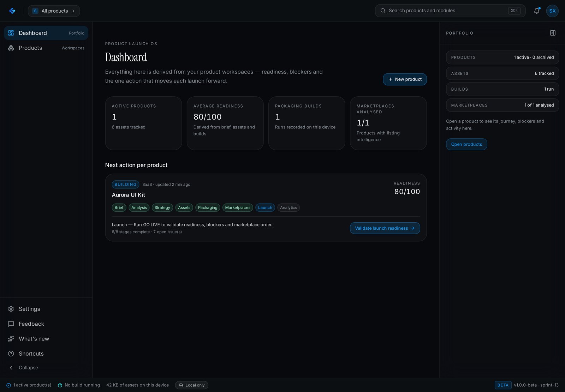Open the notifications bell
Viewport: 565px width, 392px height.
[x=537, y=11]
